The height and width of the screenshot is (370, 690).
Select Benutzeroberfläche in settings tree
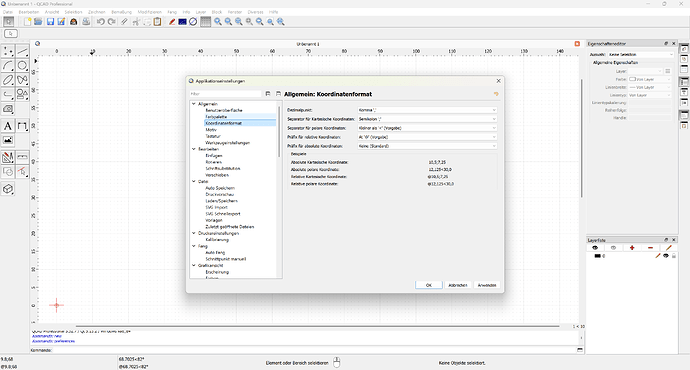pos(224,110)
